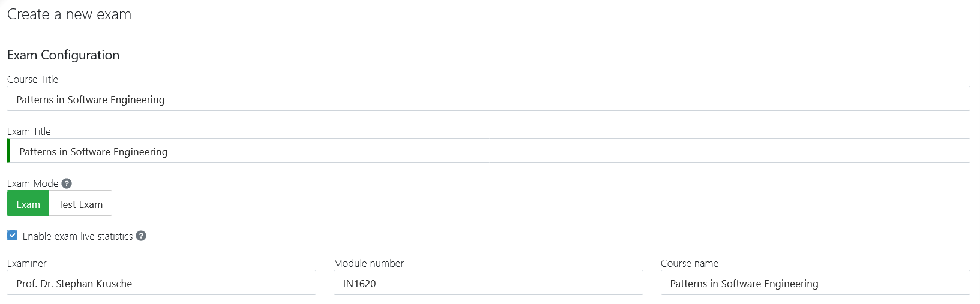Click the Module number label text
Screen dimensions: 980x304
click(368, 263)
